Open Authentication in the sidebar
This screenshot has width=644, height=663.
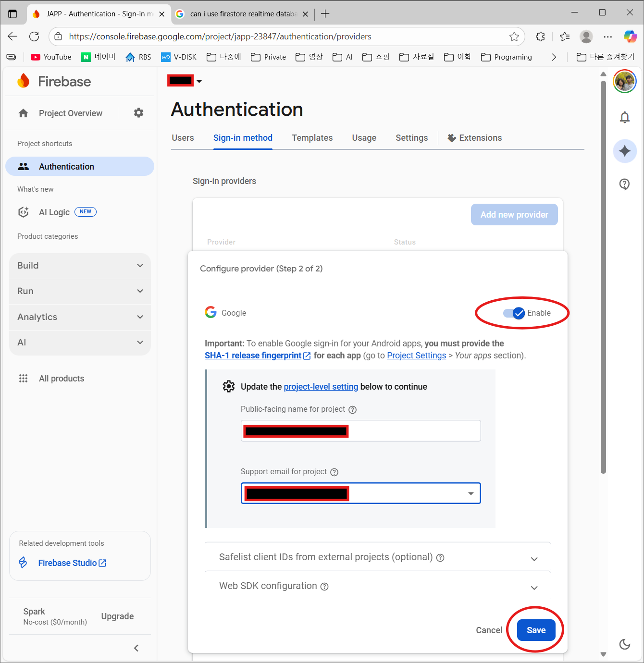click(80, 166)
